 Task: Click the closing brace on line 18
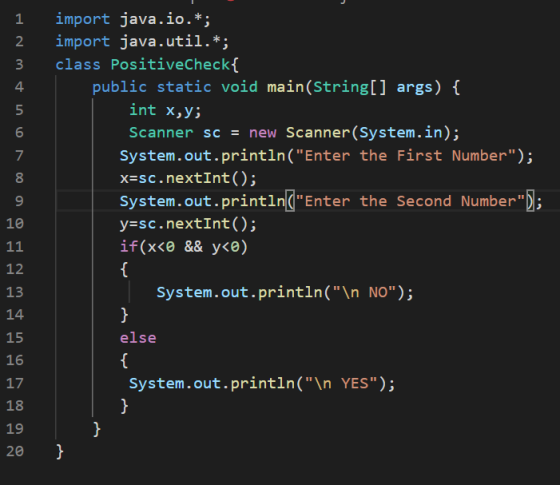click(124, 406)
